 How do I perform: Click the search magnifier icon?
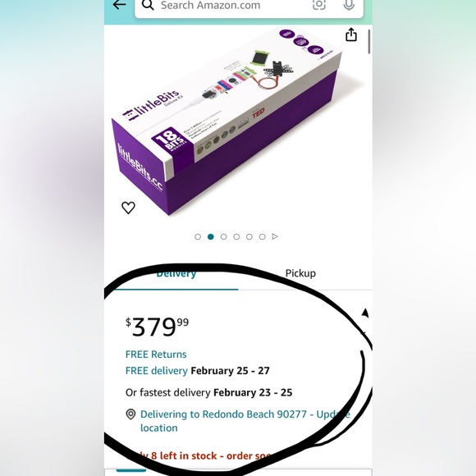point(148,5)
